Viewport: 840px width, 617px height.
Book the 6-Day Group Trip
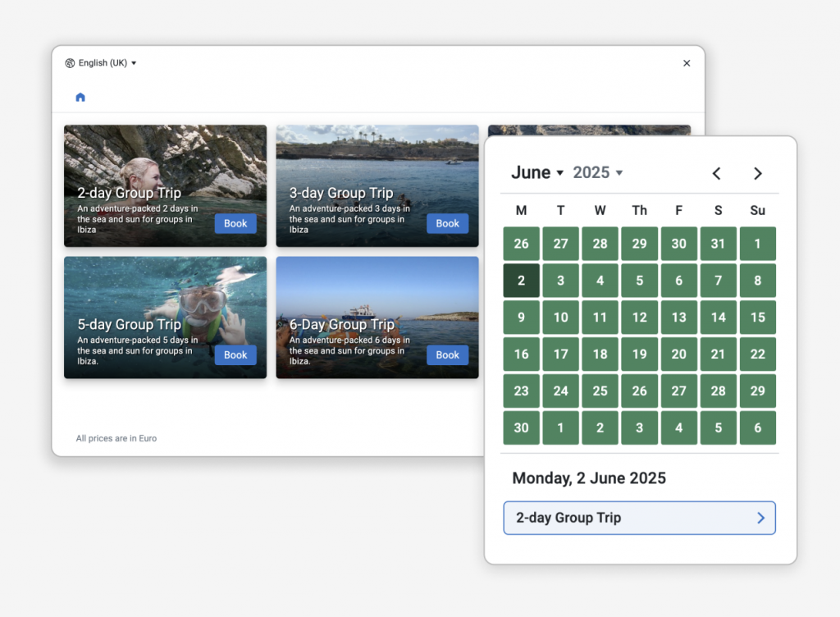(x=447, y=355)
